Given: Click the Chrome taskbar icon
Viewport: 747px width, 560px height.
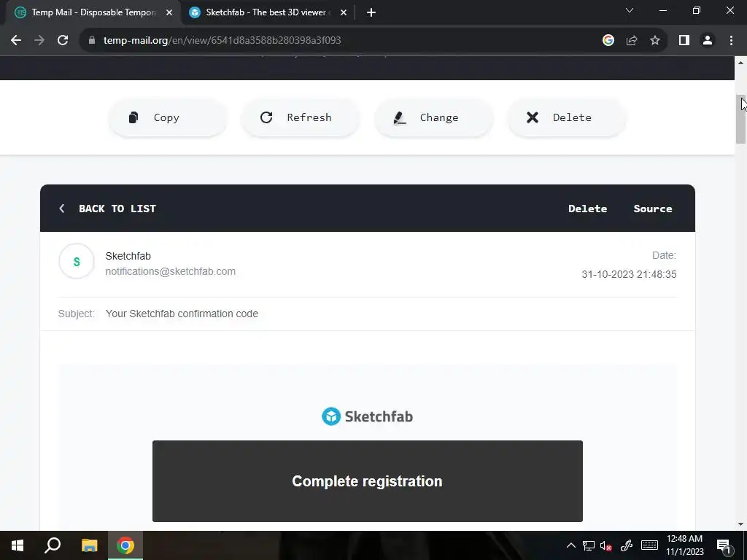Looking at the screenshot, I should pyautogui.click(x=125, y=545).
